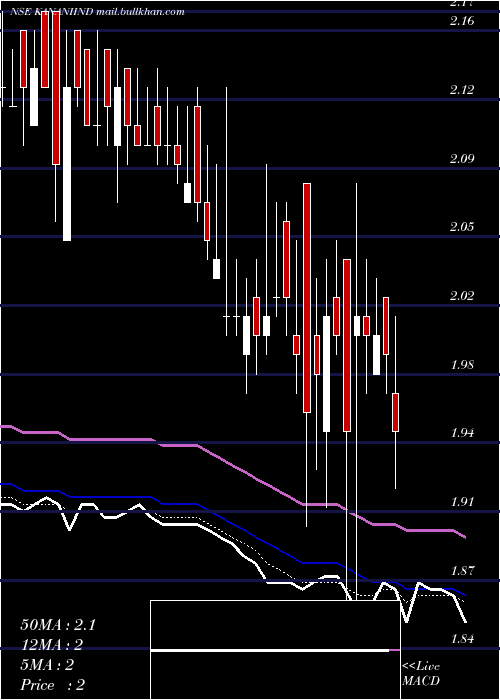Click the Price : 2 readout

coord(53,685)
